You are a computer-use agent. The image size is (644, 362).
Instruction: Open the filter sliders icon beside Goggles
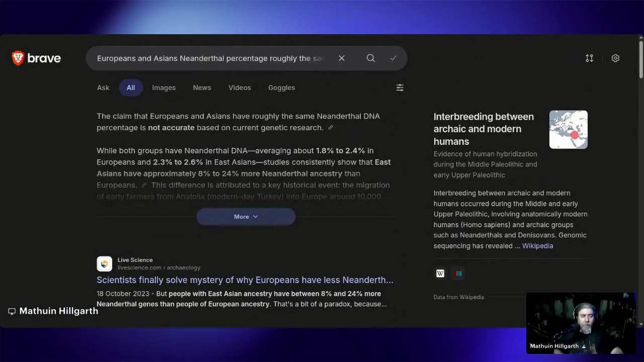pos(400,87)
